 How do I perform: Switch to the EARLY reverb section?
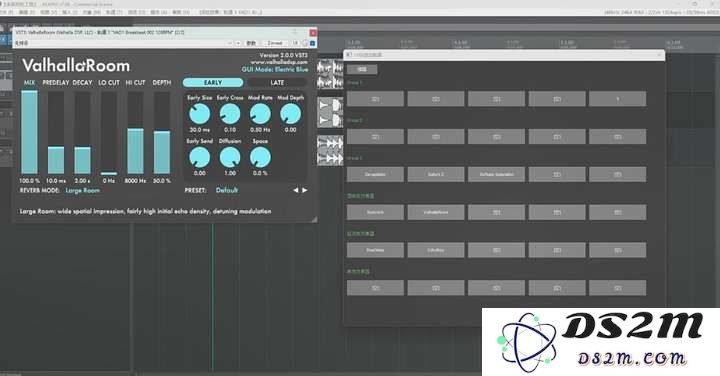(213, 83)
